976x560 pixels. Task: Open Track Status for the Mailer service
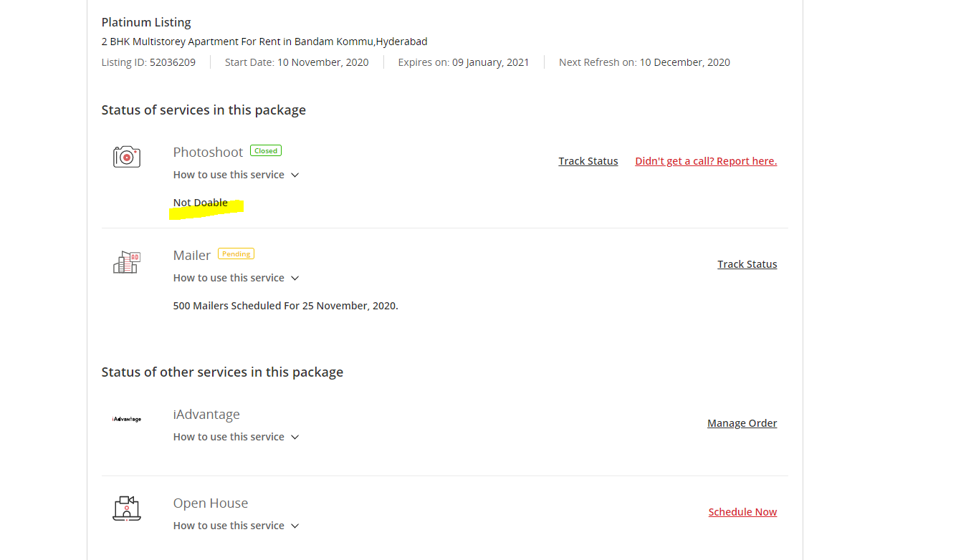click(x=747, y=264)
